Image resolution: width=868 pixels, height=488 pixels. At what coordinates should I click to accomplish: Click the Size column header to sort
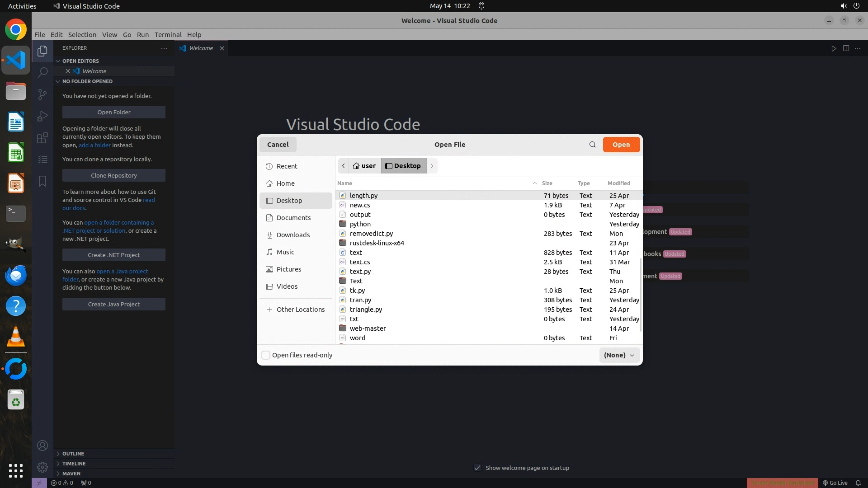tap(547, 183)
